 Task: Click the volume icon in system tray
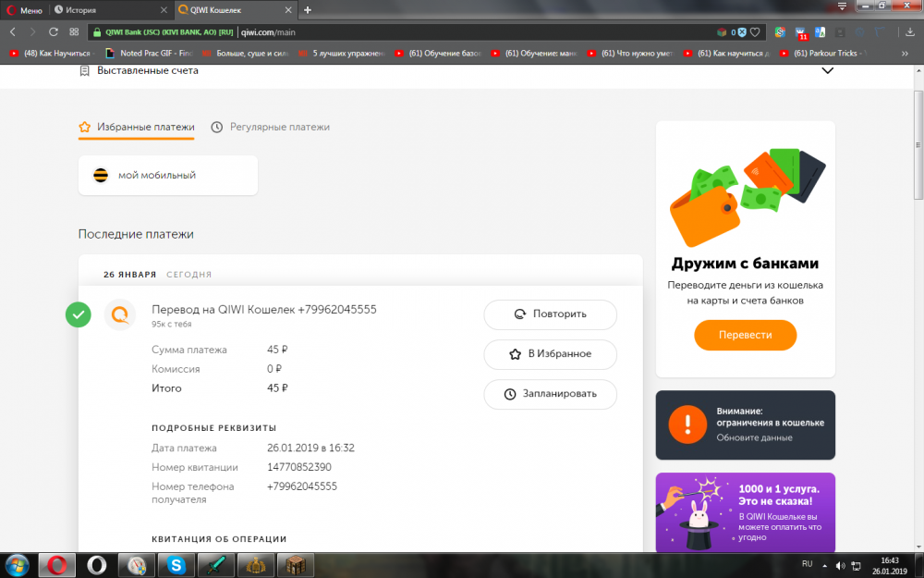(838, 564)
